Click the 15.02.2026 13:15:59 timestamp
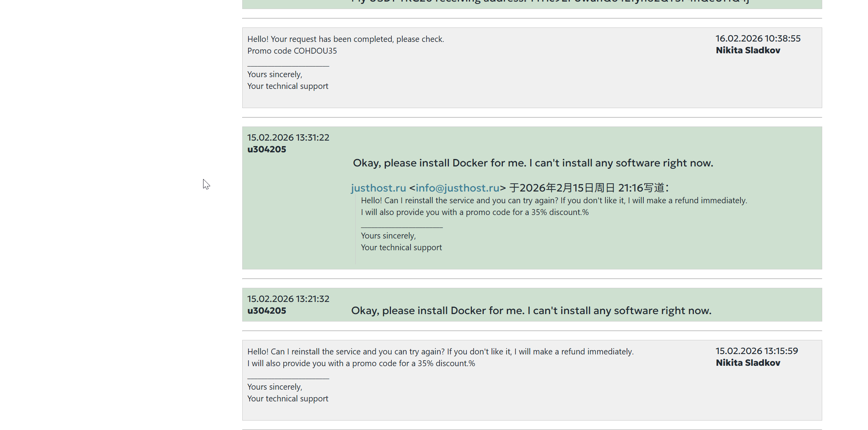 tap(756, 351)
